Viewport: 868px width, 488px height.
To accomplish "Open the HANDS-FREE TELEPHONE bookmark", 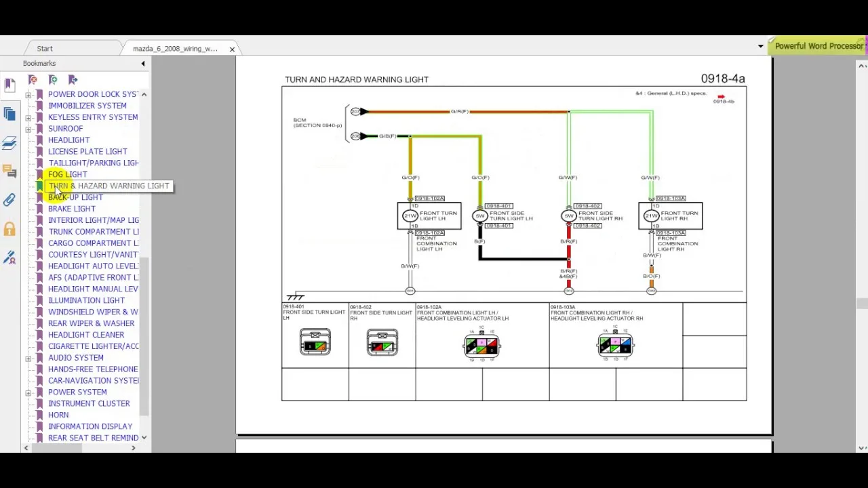I will pos(93,369).
